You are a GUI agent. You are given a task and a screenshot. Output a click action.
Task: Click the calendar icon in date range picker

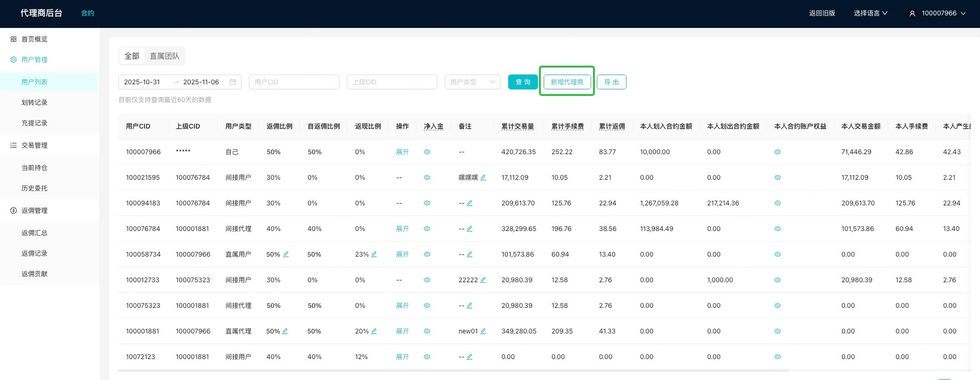(x=233, y=82)
